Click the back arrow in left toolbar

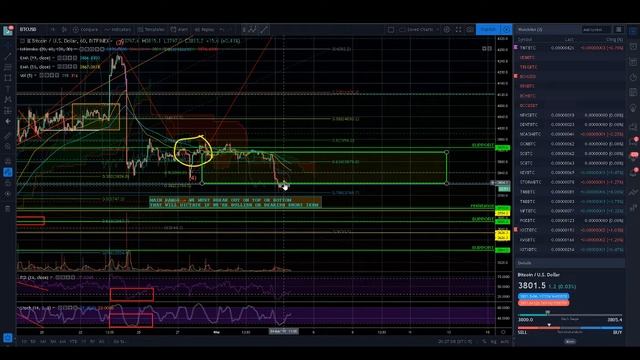[8, 121]
